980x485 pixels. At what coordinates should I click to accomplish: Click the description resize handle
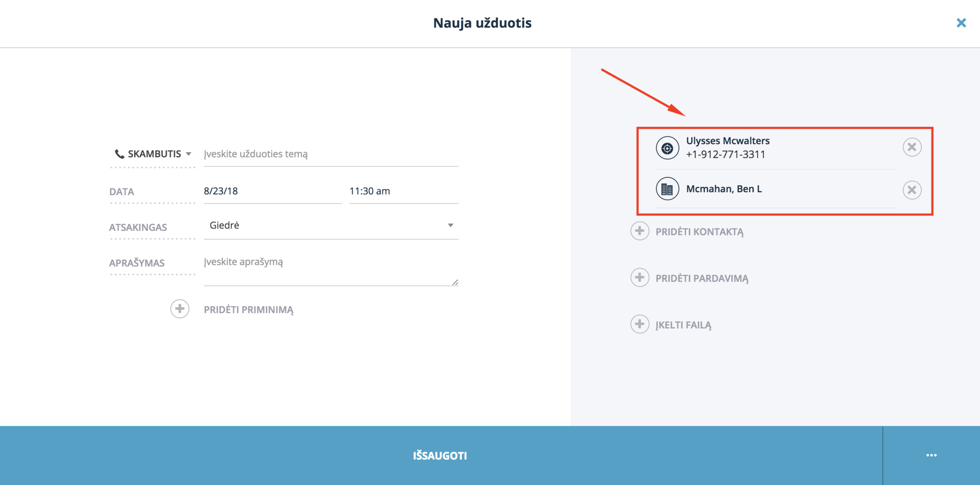pos(455,283)
